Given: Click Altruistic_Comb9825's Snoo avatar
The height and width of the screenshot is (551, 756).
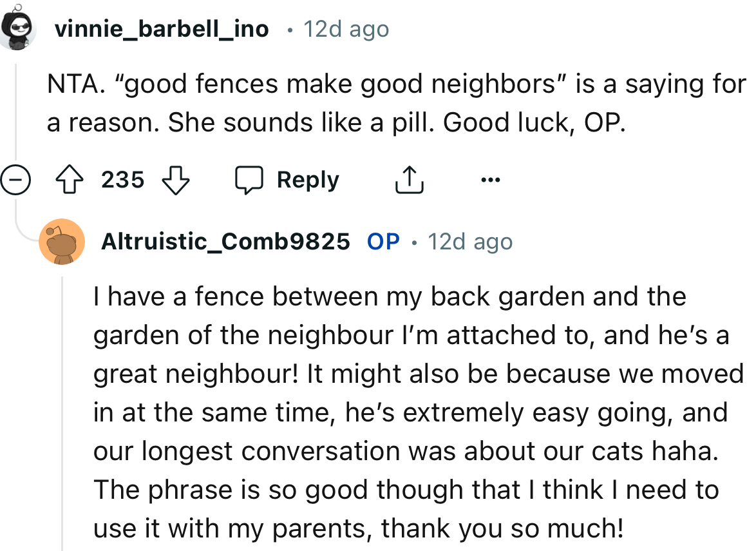Looking at the screenshot, I should click(62, 242).
